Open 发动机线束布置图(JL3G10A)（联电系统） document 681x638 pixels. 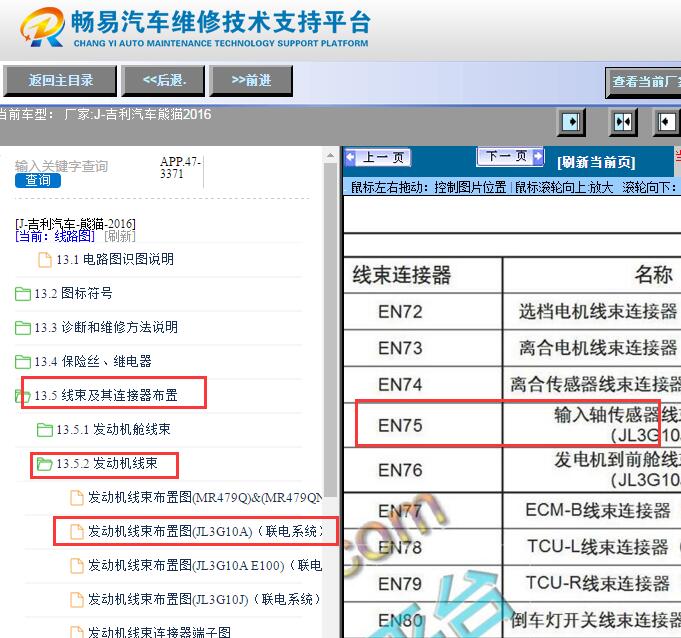point(205,532)
